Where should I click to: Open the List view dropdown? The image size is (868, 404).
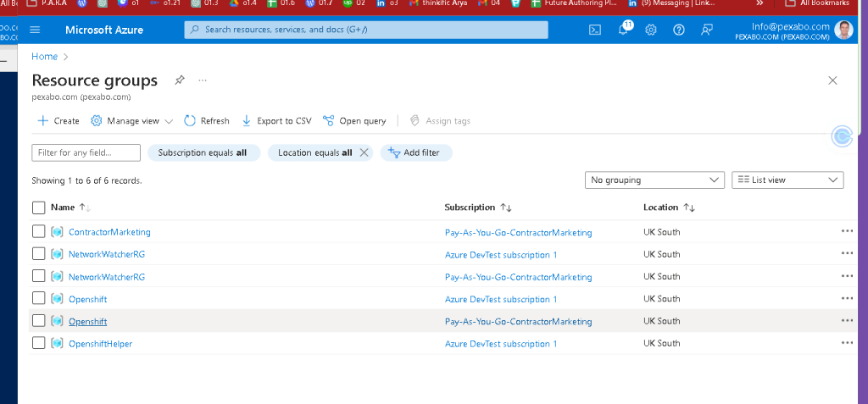coord(787,180)
